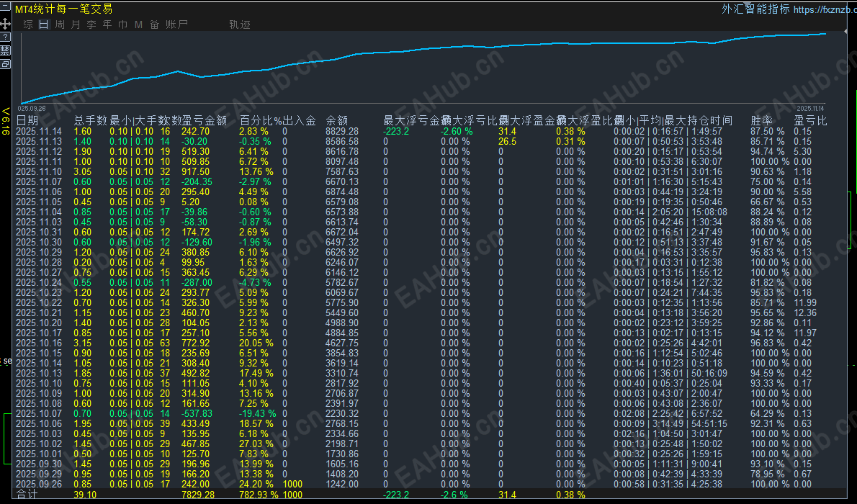Image resolution: width=857 pixels, height=504 pixels.
Task: Click the four-arrow move panel icon
Action: point(6,22)
